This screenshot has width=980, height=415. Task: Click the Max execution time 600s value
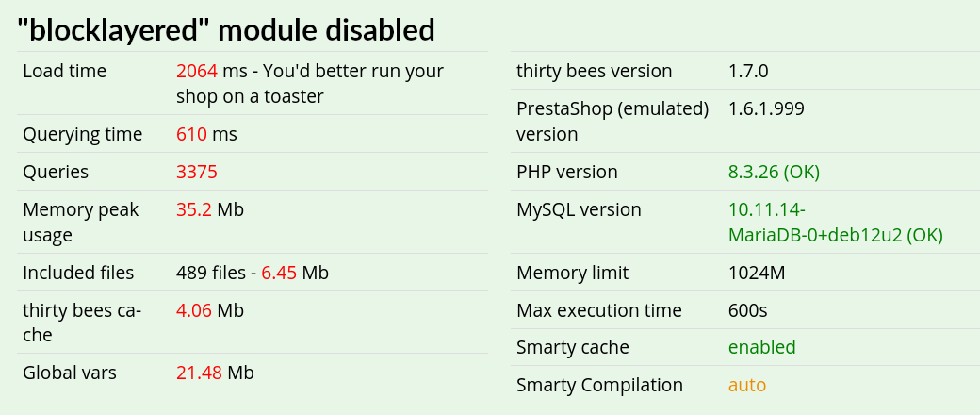[747, 310]
